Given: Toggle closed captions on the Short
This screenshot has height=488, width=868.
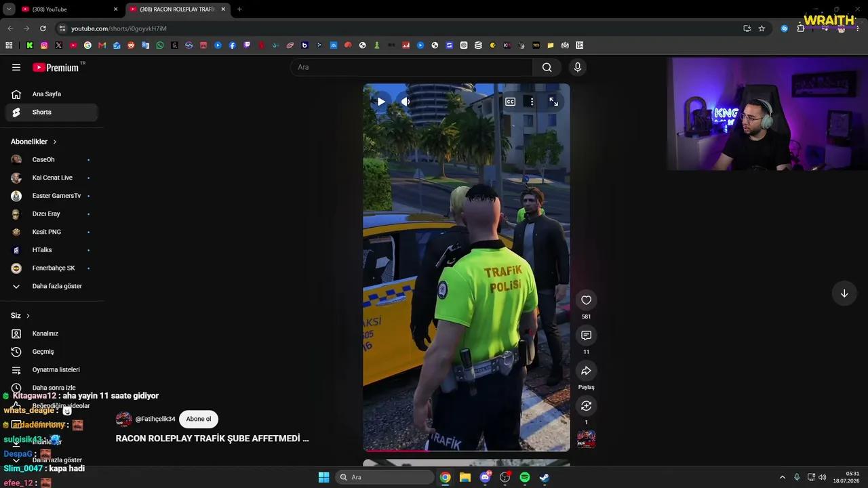Looking at the screenshot, I should pyautogui.click(x=510, y=102).
